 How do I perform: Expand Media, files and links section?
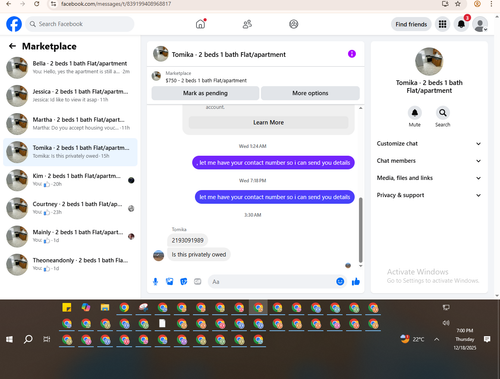pyautogui.click(x=429, y=178)
